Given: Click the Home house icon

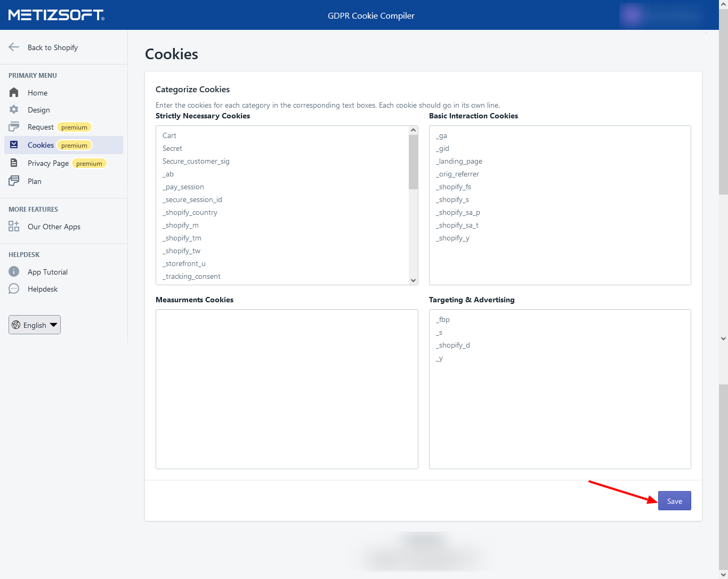Looking at the screenshot, I should tap(14, 93).
